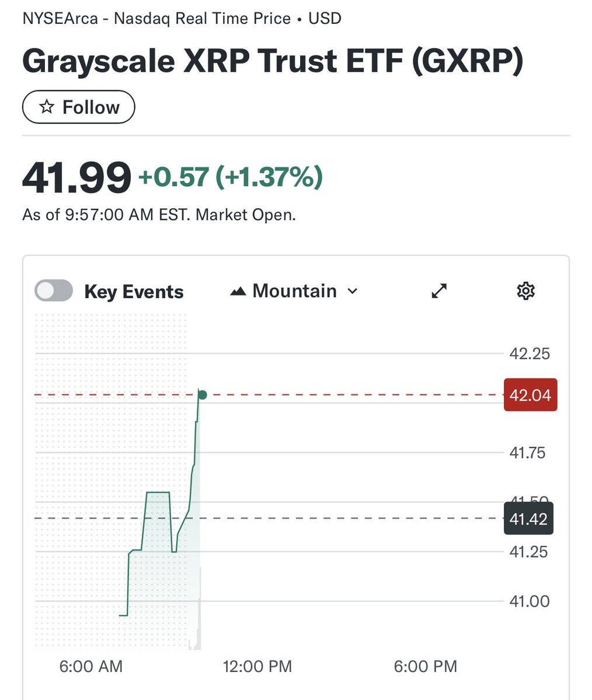Click the 41.99 current price figure
Image resolution: width=592 pixels, height=700 pixels.
[x=76, y=177]
